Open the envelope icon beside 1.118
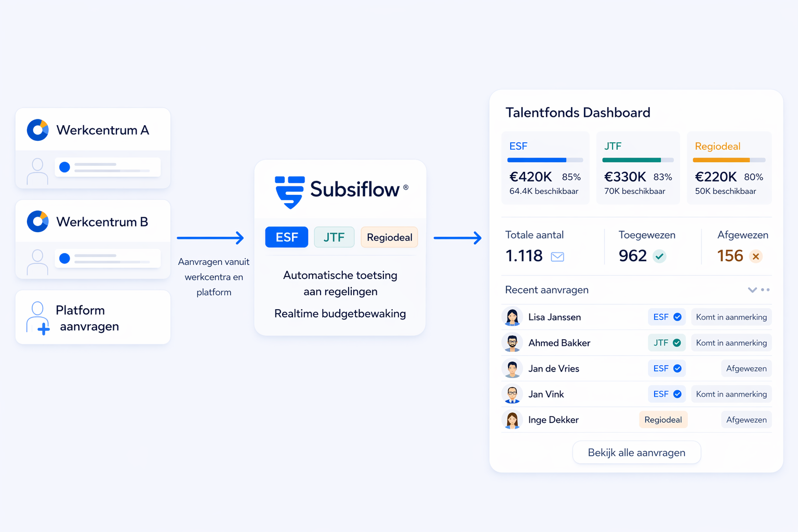 557,257
